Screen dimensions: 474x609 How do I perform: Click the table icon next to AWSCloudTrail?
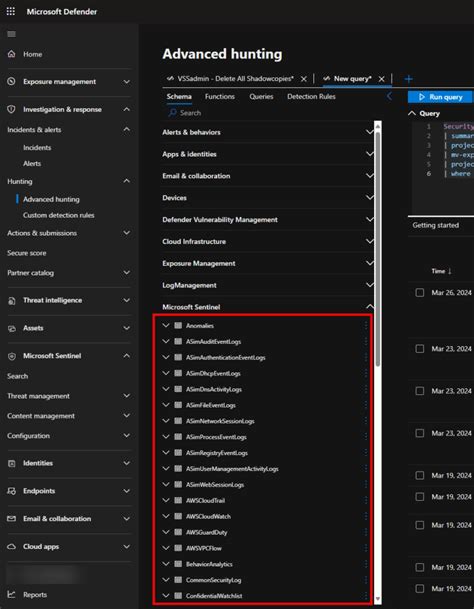tap(178, 500)
